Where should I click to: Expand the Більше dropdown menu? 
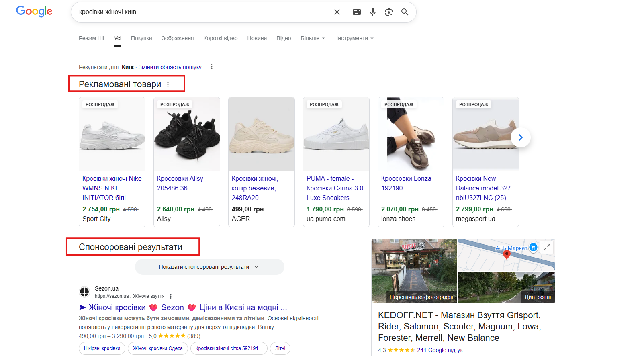(x=313, y=38)
